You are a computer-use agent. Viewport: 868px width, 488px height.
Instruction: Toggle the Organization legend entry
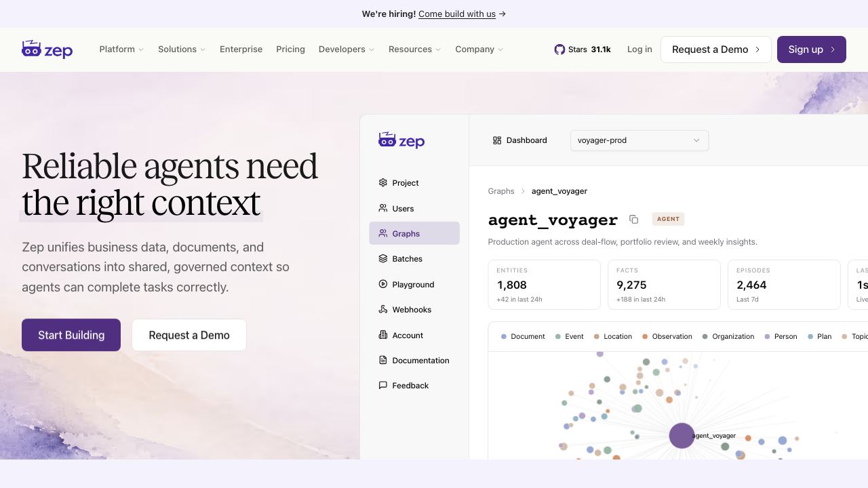728,336
